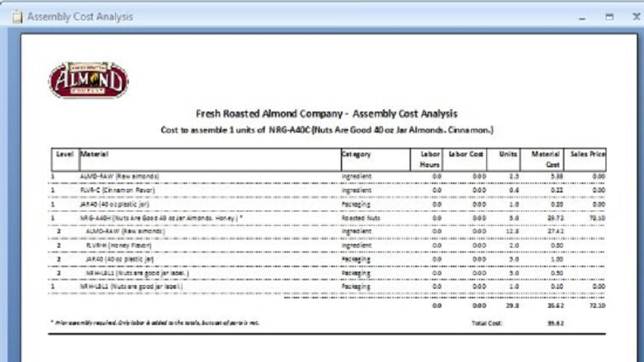Image resolution: width=644 pixels, height=362 pixels.
Task: Click the '27.42' material cost value
Action: coord(555,232)
